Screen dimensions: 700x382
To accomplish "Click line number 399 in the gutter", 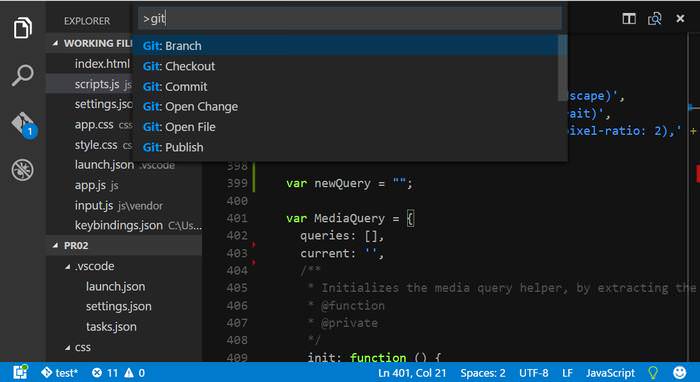I will 237,183.
